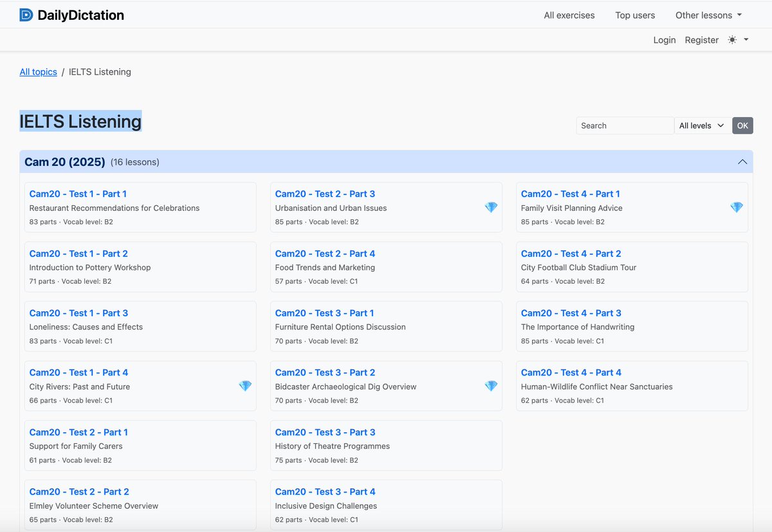Screen dimensions: 772x532
Task: Open Cam20 - Test 3 - Part 2
Action: [x=325, y=372]
